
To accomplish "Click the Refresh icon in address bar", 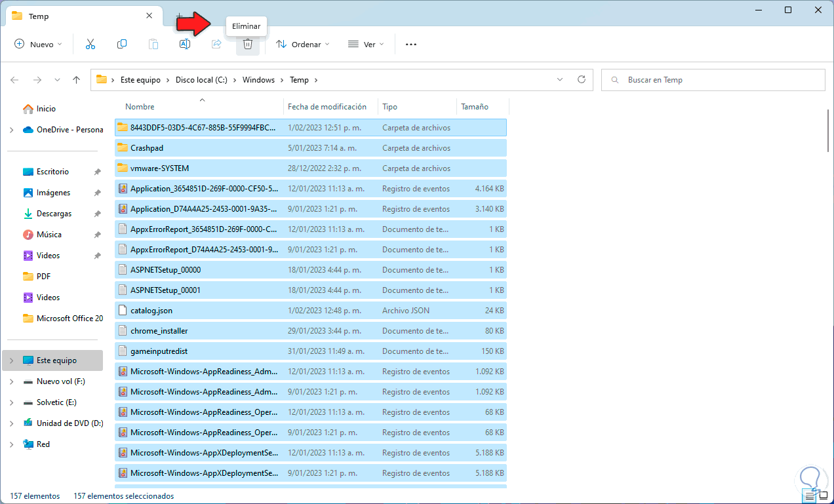I will pyautogui.click(x=581, y=79).
